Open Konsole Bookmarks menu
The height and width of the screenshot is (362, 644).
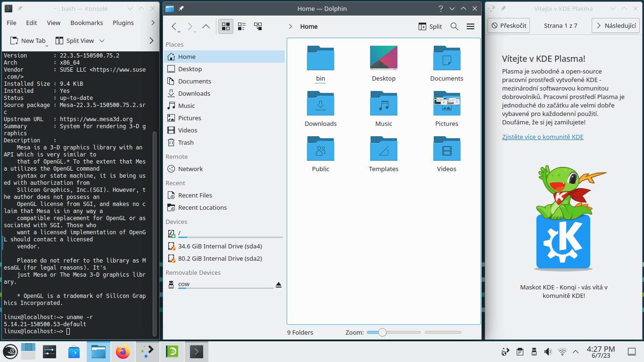click(x=87, y=23)
